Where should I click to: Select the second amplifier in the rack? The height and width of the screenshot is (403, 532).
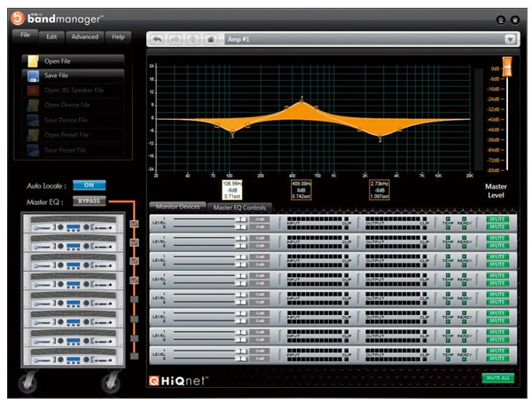point(74,242)
